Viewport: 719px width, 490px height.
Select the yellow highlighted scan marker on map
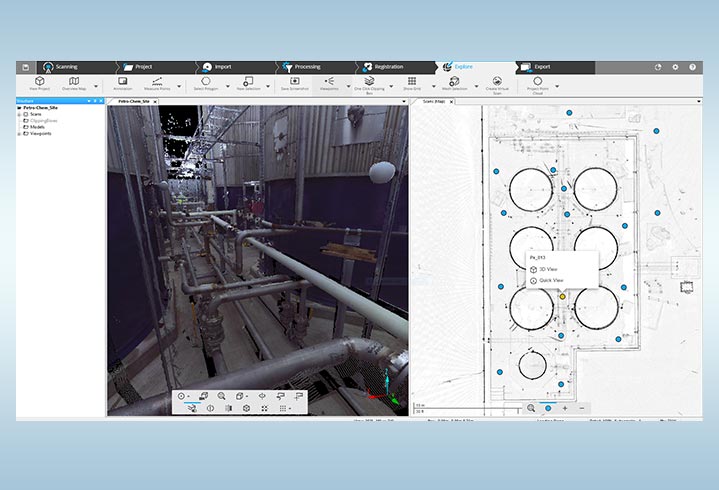563,296
